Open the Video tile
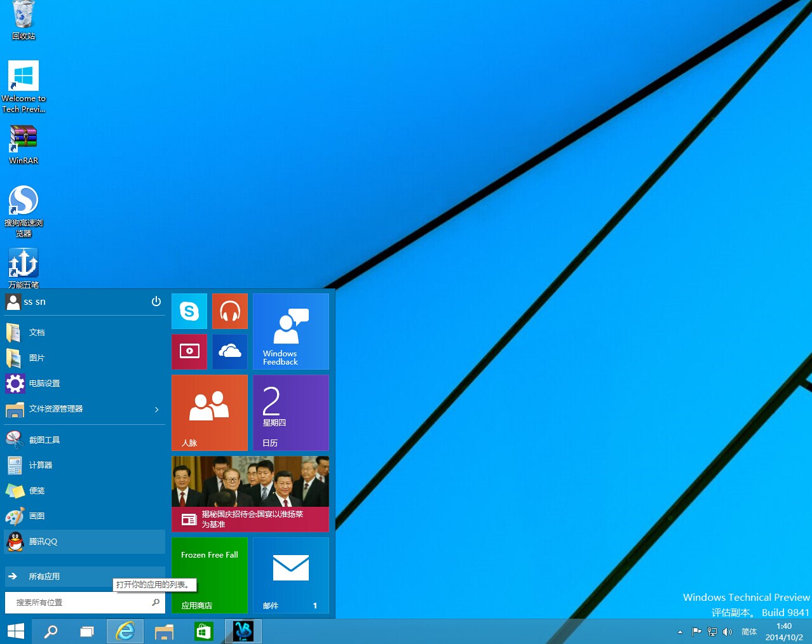The width and height of the screenshot is (812, 644). tap(189, 351)
